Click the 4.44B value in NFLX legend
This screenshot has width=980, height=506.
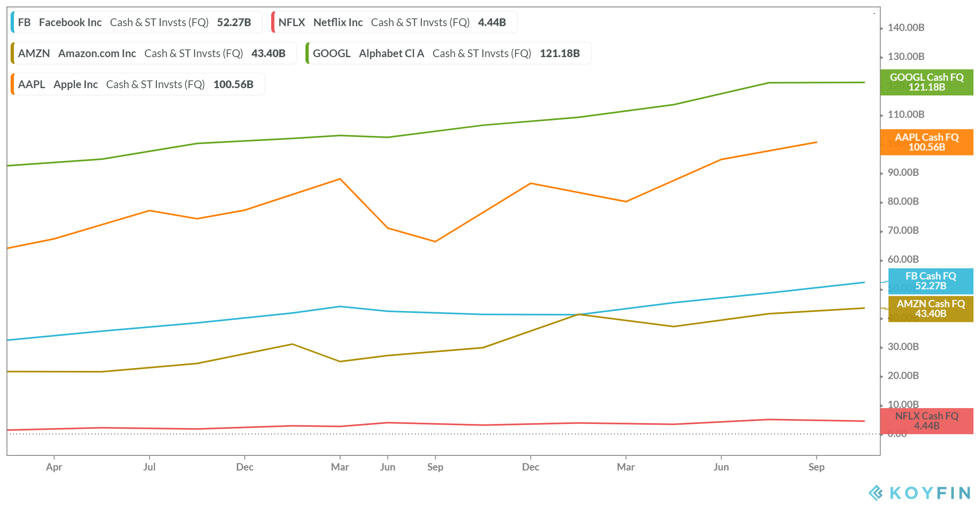pyautogui.click(x=492, y=22)
